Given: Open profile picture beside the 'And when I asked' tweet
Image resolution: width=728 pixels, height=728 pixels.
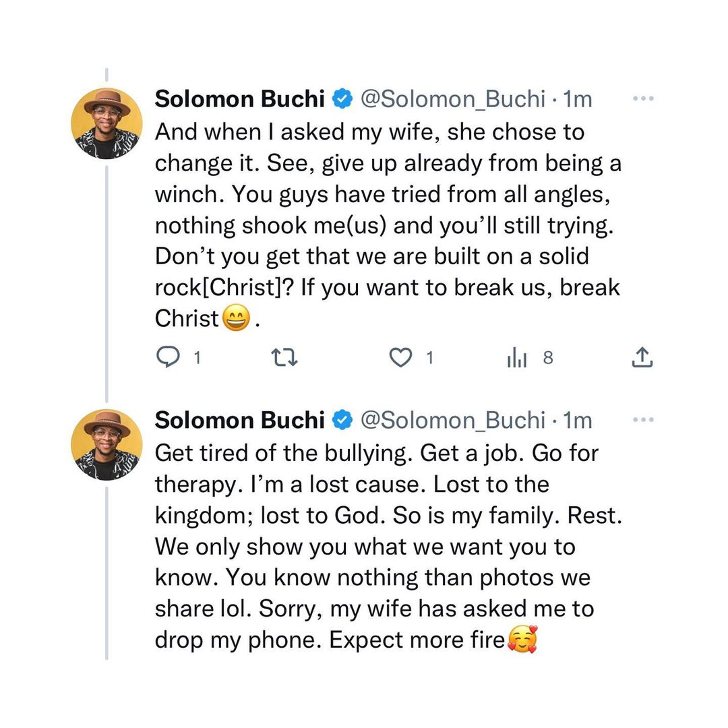Looking at the screenshot, I should click(107, 123).
